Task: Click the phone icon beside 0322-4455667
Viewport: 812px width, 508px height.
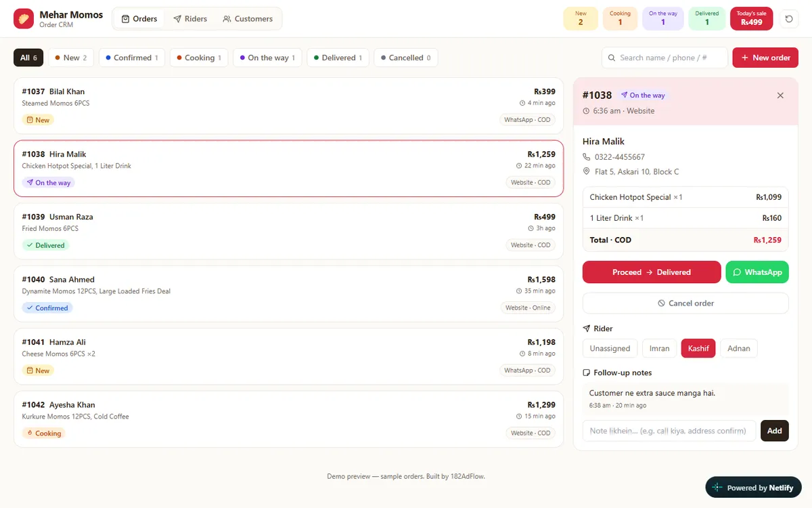Action: pyautogui.click(x=587, y=157)
